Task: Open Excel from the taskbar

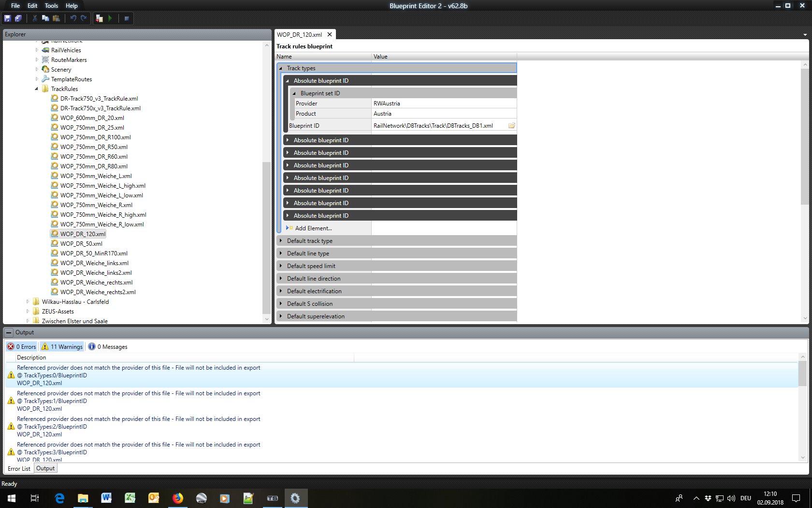Action: click(x=130, y=498)
